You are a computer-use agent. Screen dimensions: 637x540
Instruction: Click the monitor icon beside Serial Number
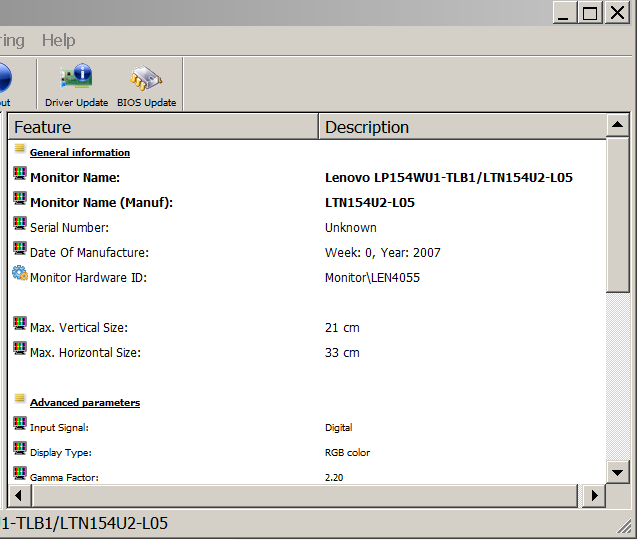tap(20, 223)
